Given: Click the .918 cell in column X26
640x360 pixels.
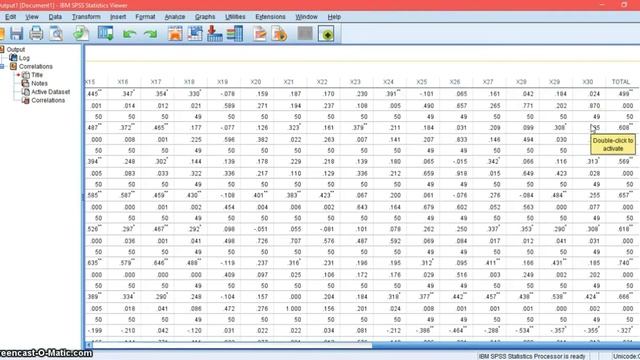Looking at the screenshot, I should tap(461, 173).
